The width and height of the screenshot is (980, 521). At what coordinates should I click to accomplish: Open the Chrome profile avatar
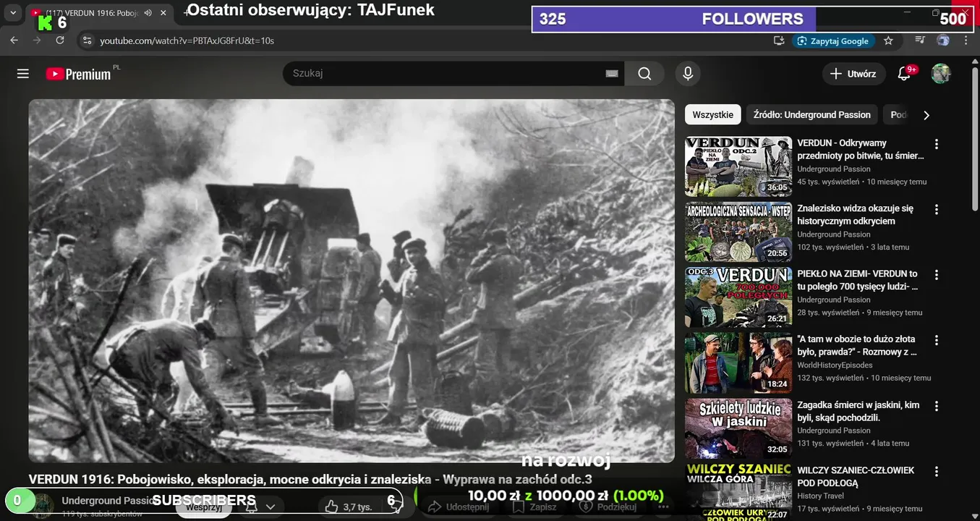click(x=943, y=41)
